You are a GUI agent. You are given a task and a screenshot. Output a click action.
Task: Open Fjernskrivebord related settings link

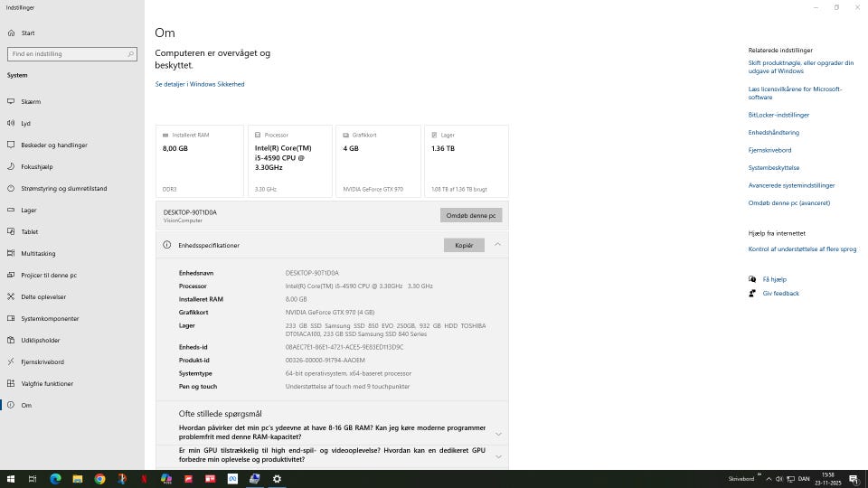coord(770,151)
